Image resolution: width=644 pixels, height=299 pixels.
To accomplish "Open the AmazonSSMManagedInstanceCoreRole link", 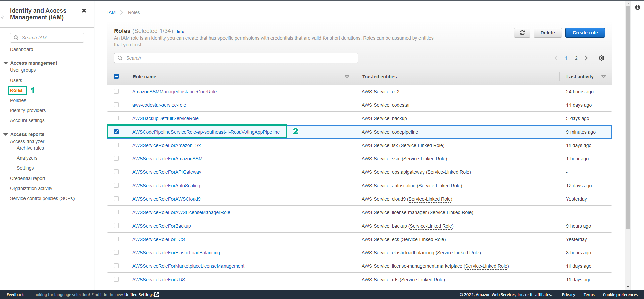I will [174, 92].
